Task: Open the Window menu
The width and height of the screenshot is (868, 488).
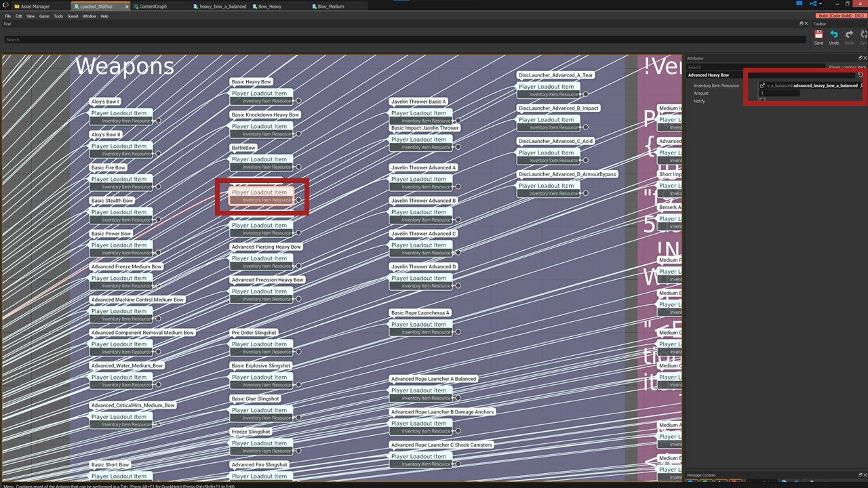Action: [x=90, y=16]
